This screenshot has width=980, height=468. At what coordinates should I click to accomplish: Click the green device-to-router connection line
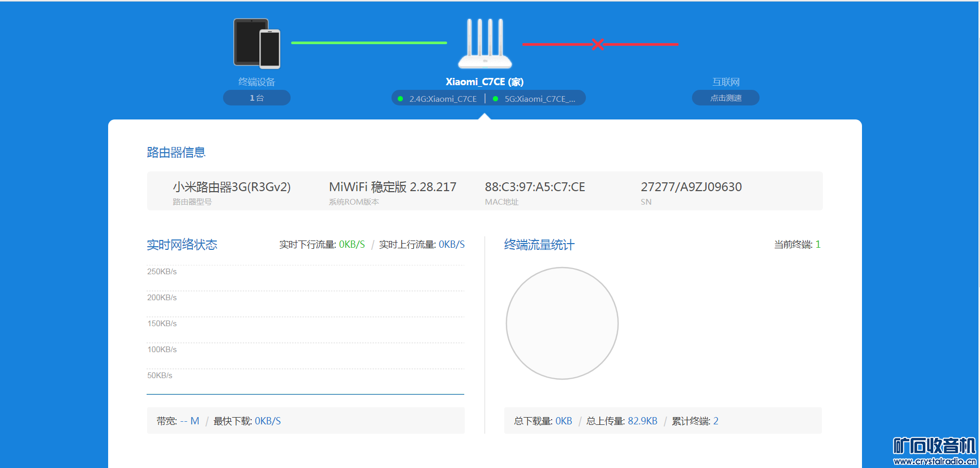[369, 43]
